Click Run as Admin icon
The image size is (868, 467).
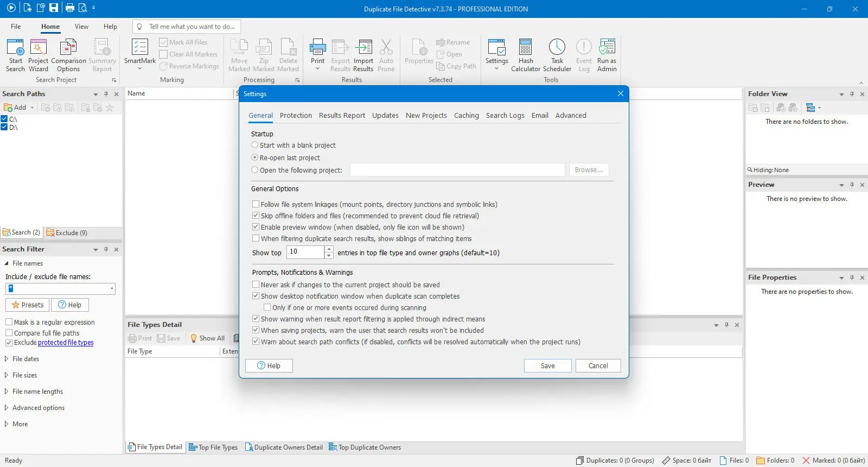(607, 55)
